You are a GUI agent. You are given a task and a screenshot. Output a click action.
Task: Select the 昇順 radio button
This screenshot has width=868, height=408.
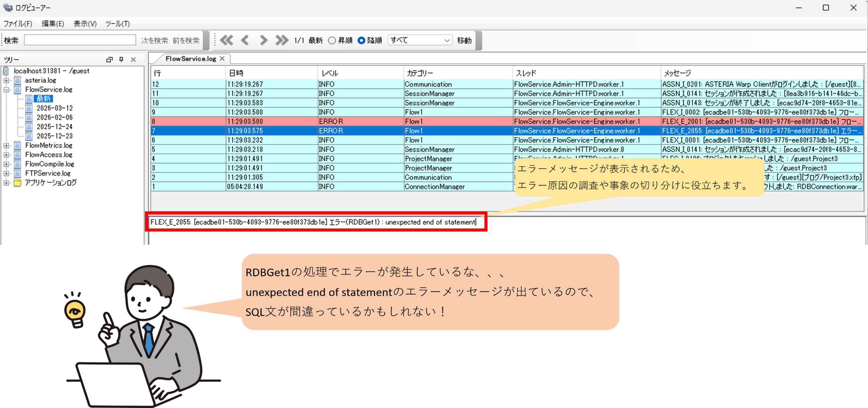pos(332,40)
